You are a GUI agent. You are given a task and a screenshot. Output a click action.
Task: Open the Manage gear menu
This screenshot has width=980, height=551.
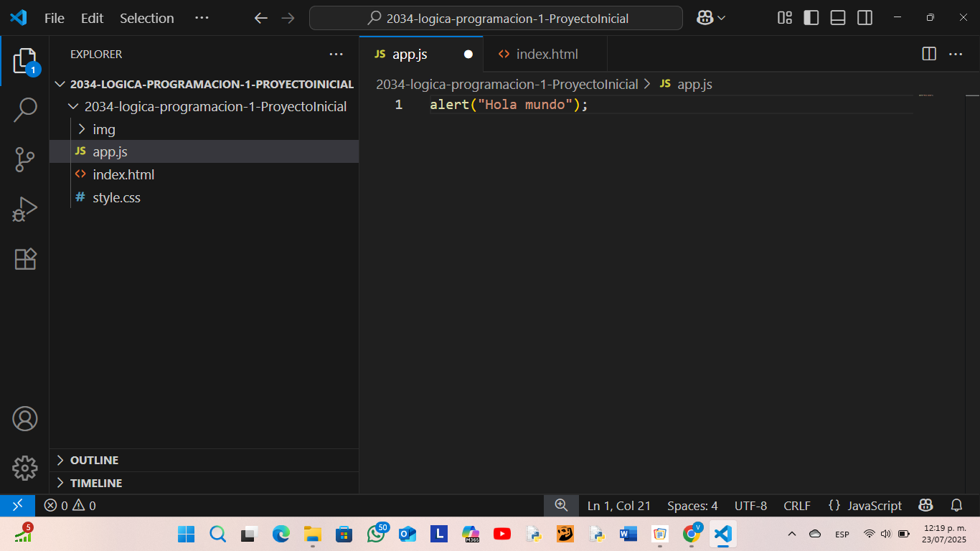click(x=24, y=468)
